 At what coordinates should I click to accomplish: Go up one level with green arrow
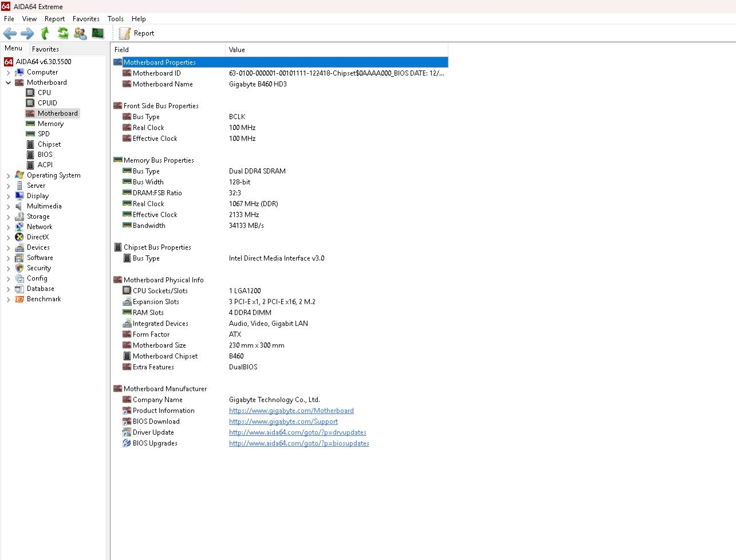(45, 33)
